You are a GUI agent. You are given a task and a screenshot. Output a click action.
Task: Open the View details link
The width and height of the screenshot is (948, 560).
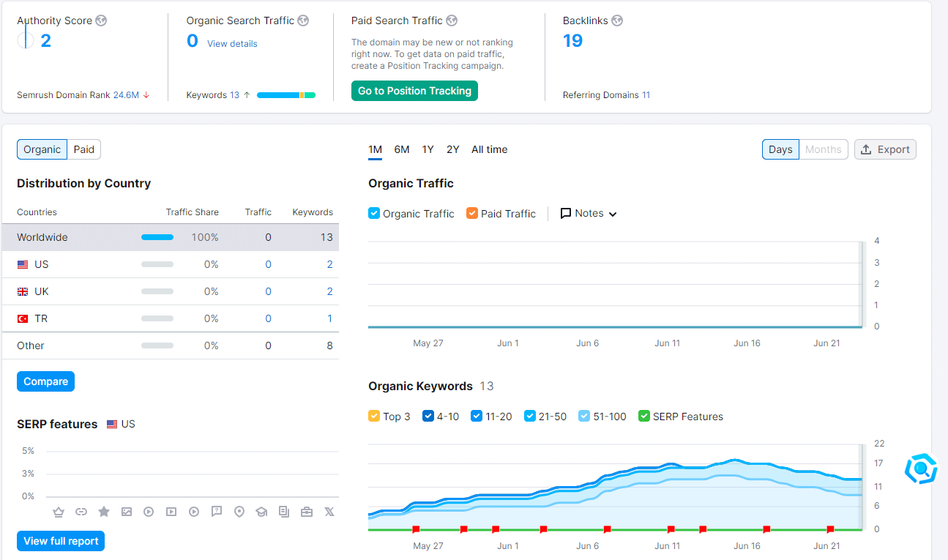(232, 44)
